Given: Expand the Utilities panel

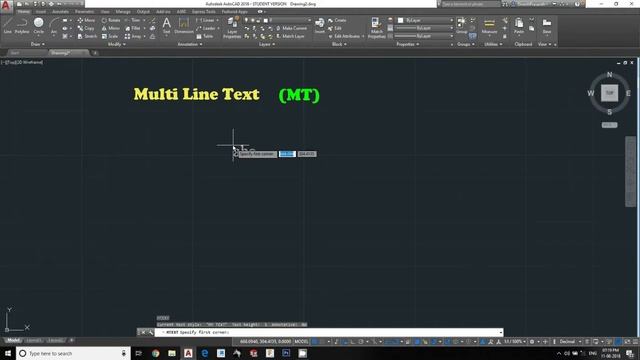Looking at the screenshot, I should 493,44.
